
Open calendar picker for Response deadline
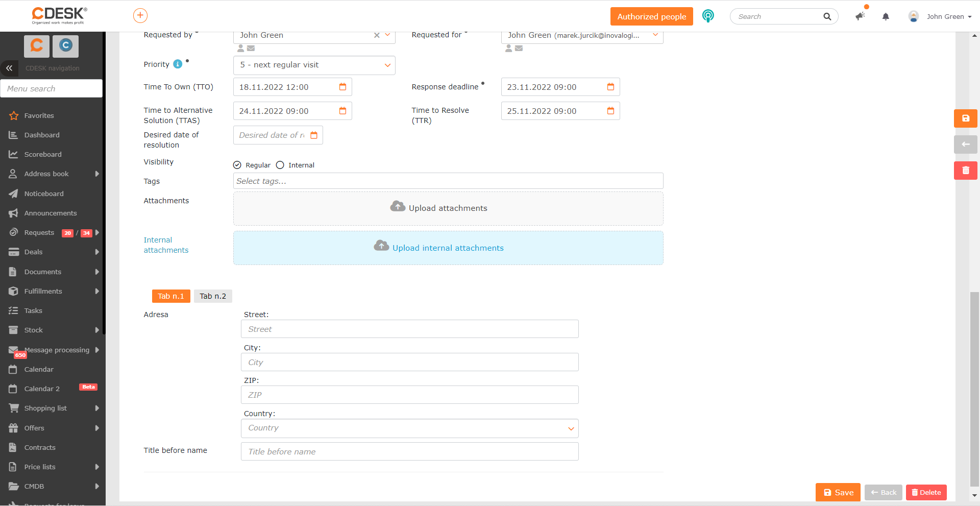coord(610,87)
